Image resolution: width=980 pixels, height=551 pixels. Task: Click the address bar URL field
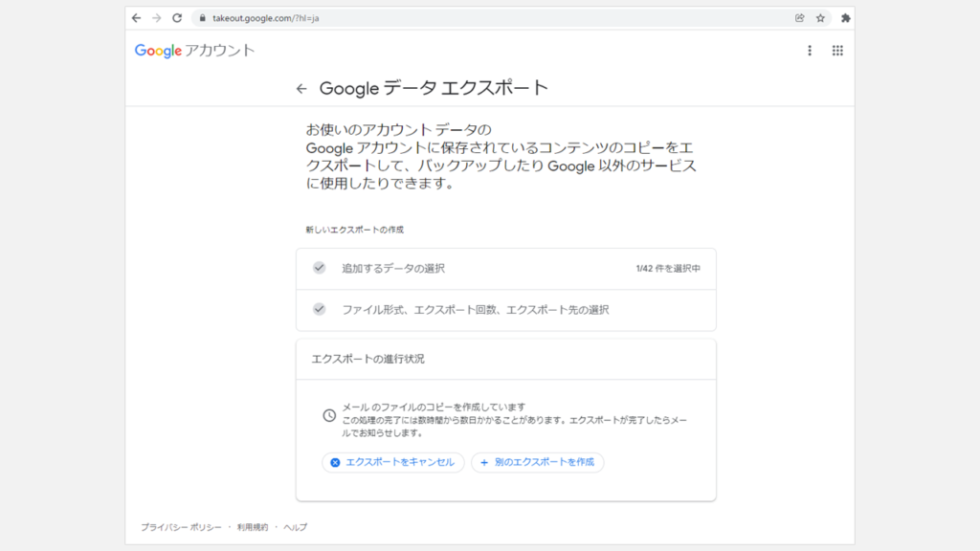tap(479, 18)
